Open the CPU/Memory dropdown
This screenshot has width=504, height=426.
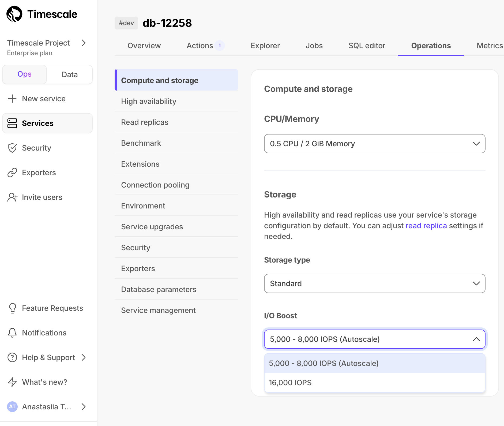click(375, 144)
